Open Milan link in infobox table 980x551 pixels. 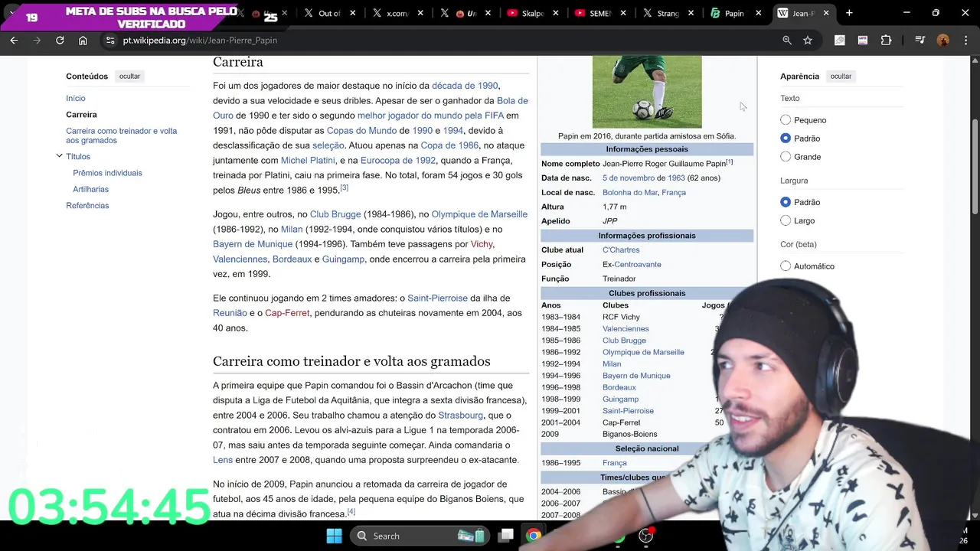point(612,364)
